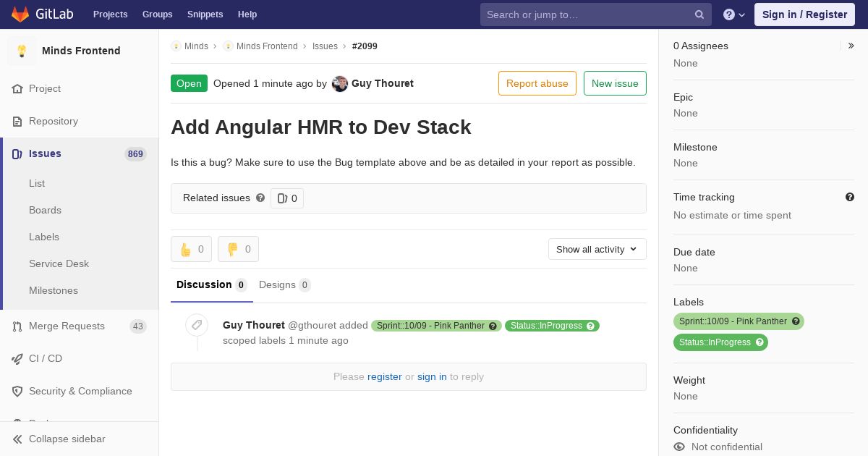Click the #2099 breadcrumb link

(365, 46)
